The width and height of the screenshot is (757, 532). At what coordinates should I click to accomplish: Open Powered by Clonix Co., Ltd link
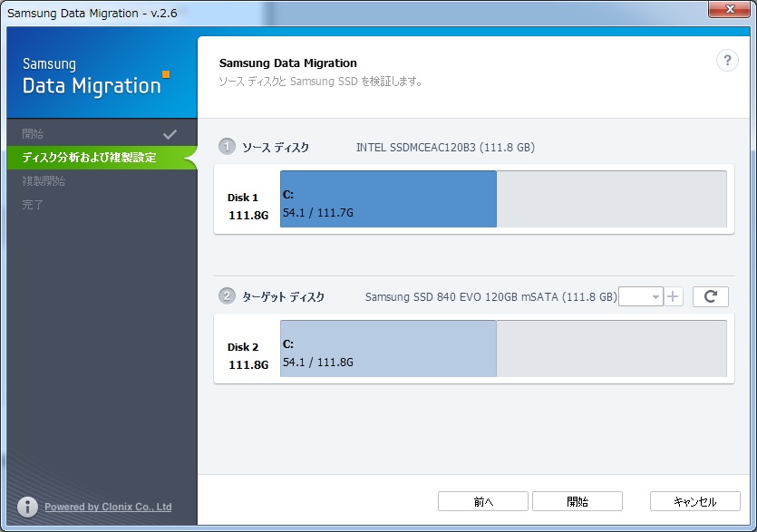point(108,507)
